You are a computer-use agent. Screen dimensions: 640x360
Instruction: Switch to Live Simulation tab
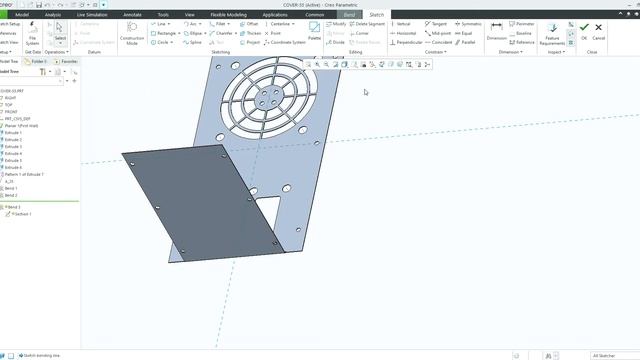[92, 15]
